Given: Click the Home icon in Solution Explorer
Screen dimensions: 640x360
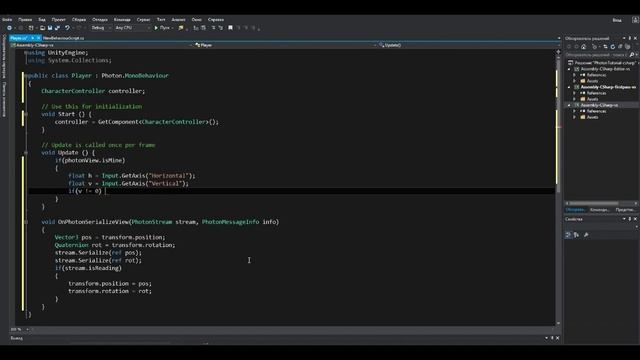Looking at the screenshot, I should tap(584, 47).
